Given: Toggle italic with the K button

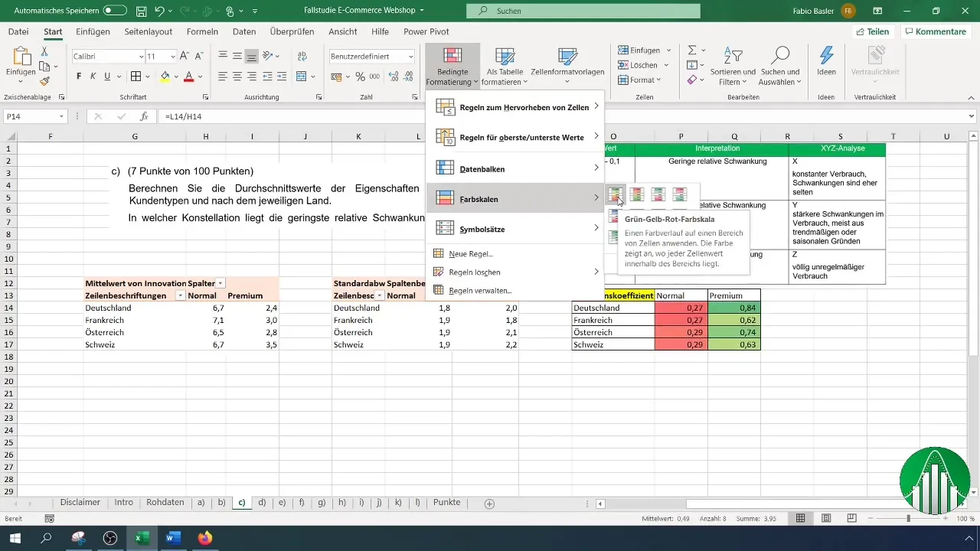Looking at the screenshot, I should (x=93, y=76).
